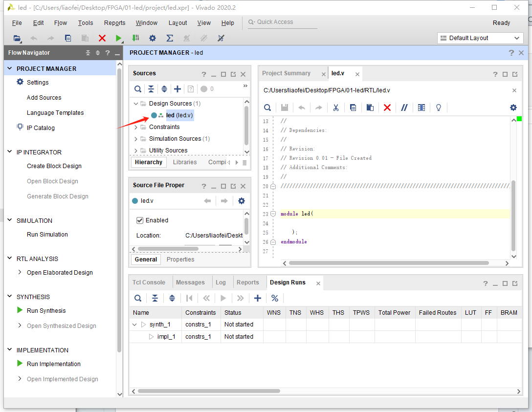Viewport: 532px width, 412px height.
Task: Create new run with plus icon
Action: [258, 298]
